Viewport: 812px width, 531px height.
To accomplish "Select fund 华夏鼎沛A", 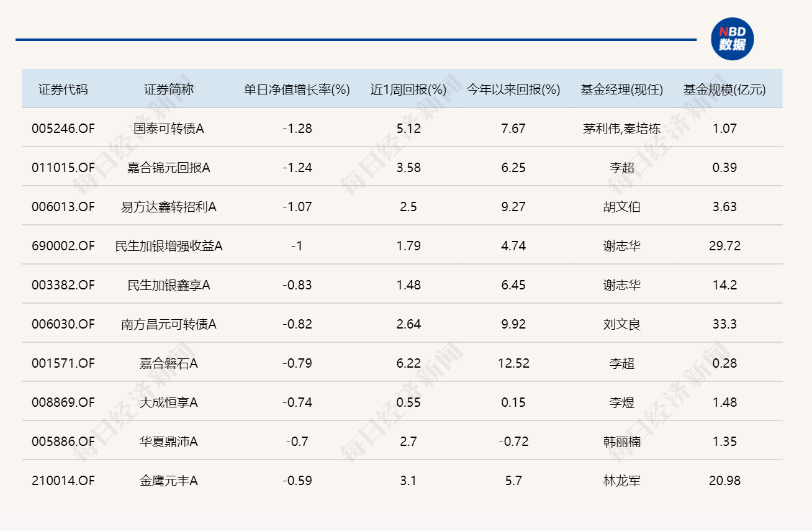I will (x=169, y=442).
